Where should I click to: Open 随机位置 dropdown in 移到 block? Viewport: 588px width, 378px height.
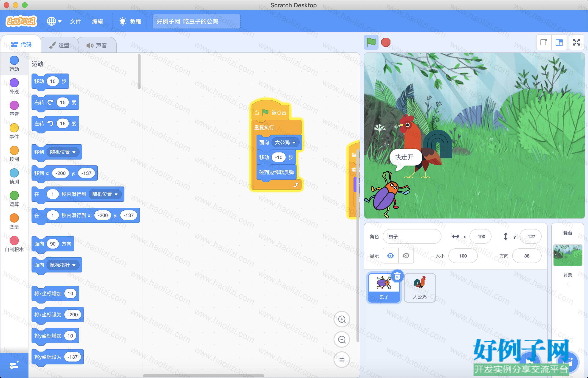click(63, 152)
